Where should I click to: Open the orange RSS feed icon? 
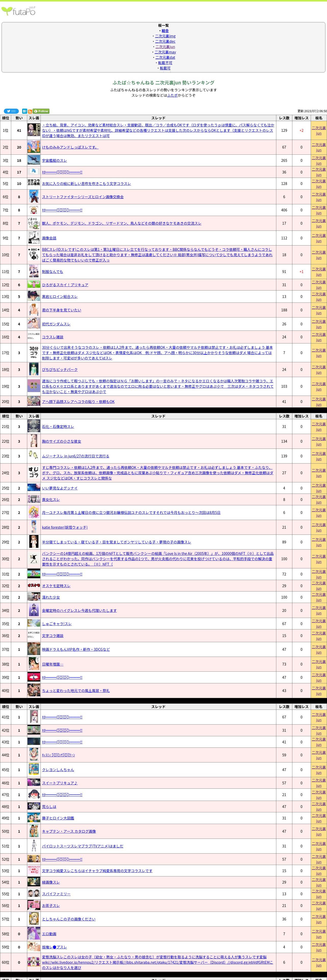click(30, 111)
